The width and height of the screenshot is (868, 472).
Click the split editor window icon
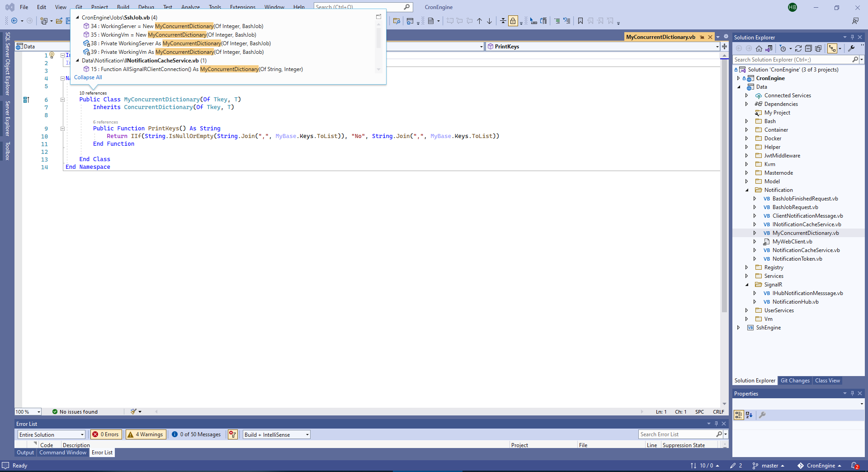tap(724, 46)
